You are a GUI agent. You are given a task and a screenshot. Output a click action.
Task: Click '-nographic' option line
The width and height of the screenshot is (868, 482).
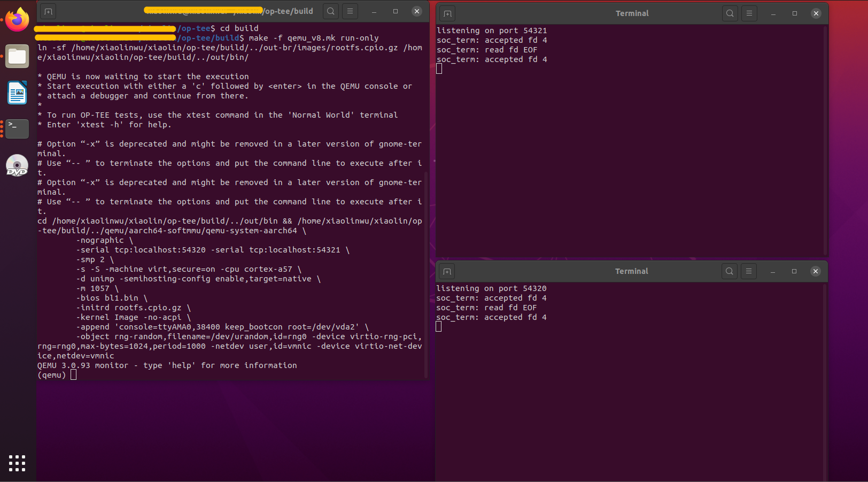(104, 240)
